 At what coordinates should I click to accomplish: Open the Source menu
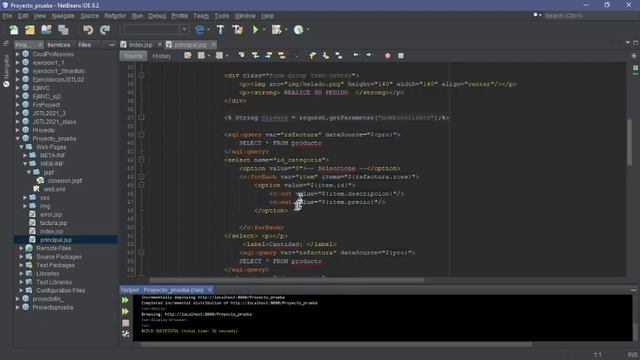89,16
